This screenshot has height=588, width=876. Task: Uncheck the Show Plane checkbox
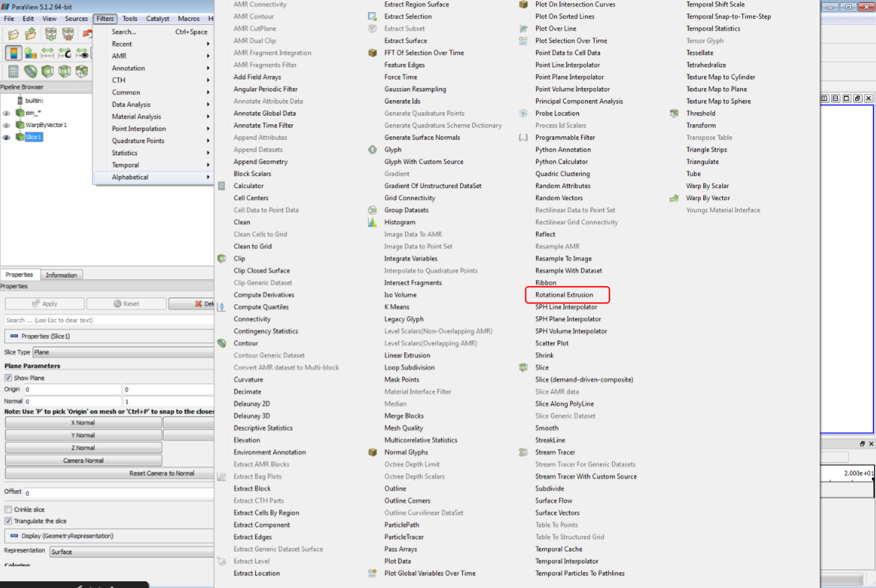pos(8,378)
